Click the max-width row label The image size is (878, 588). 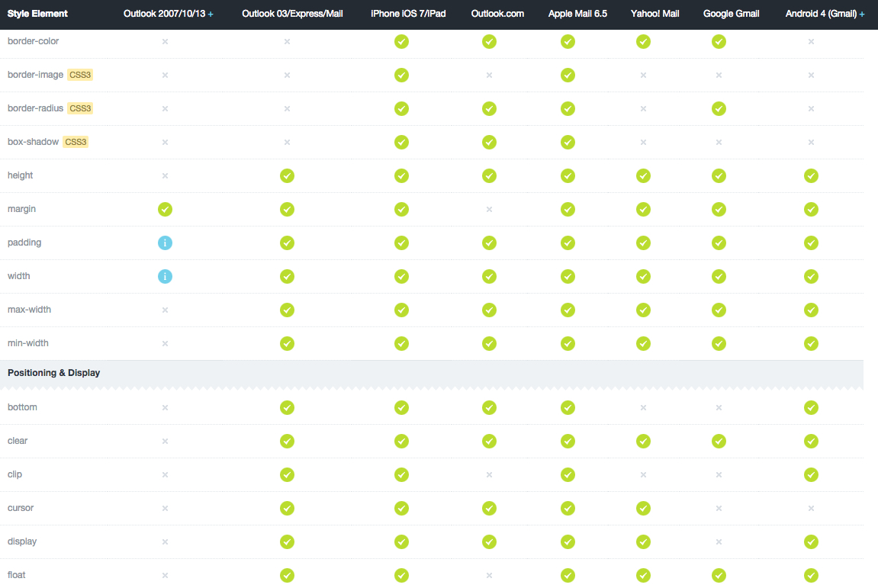29,310
